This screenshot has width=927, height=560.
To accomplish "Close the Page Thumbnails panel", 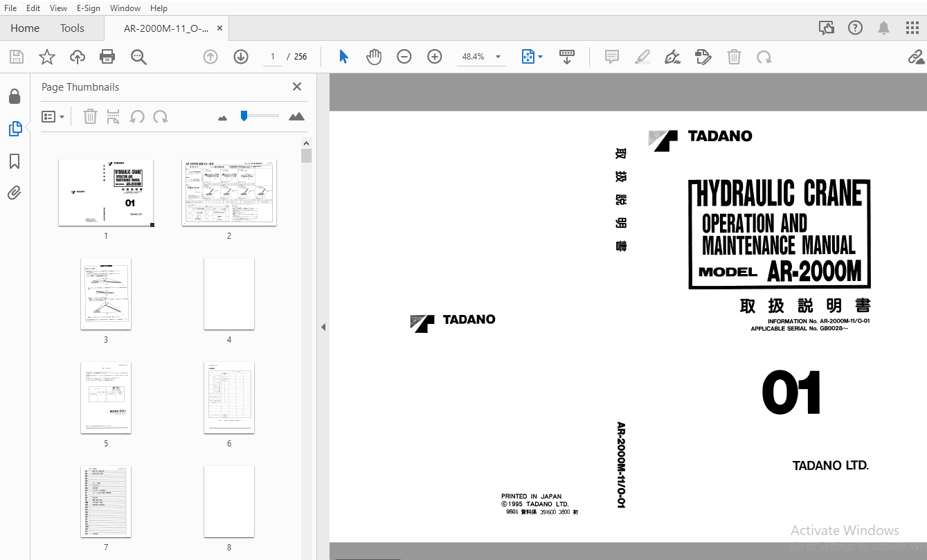I will pos(297,87).
